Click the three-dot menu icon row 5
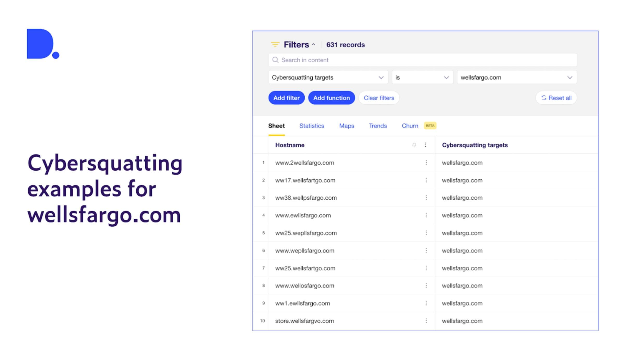The image size is (631, 364). [x=425, y=233]
